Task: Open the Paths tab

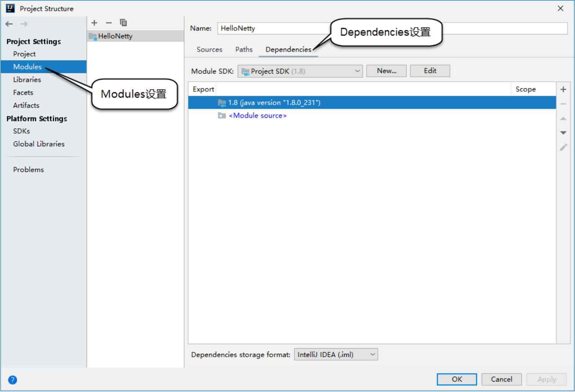Action: pos(244,49)
